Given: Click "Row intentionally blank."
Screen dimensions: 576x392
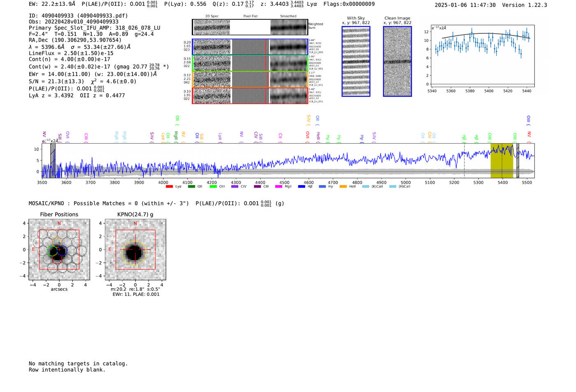Looking at the screenshot, I should [67, 370].
